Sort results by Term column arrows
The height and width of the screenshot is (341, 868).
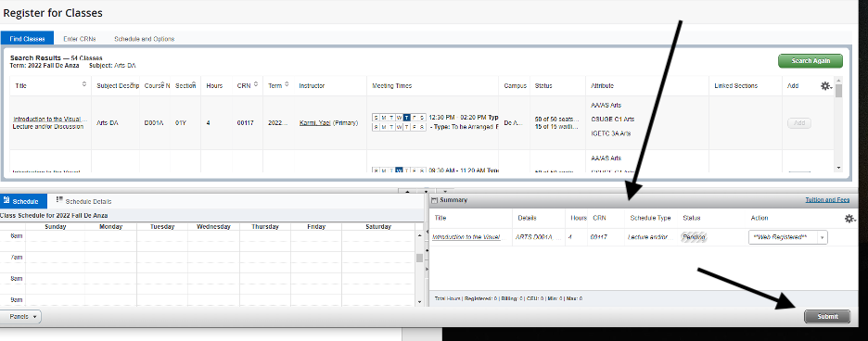(287, 84)
